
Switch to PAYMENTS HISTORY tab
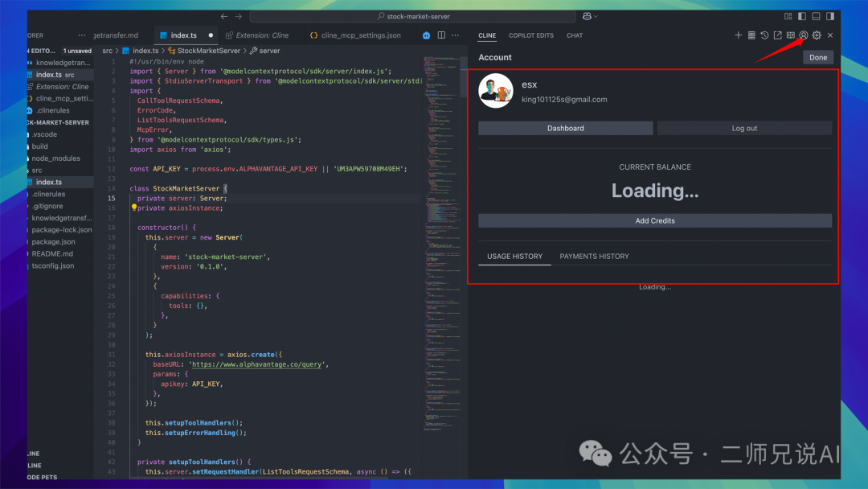(594, 256)
